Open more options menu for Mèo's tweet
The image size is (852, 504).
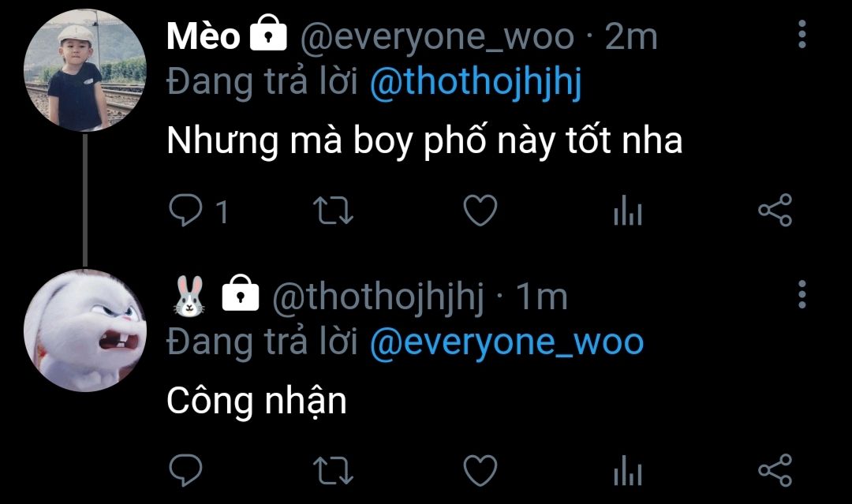tap(802, 35)
